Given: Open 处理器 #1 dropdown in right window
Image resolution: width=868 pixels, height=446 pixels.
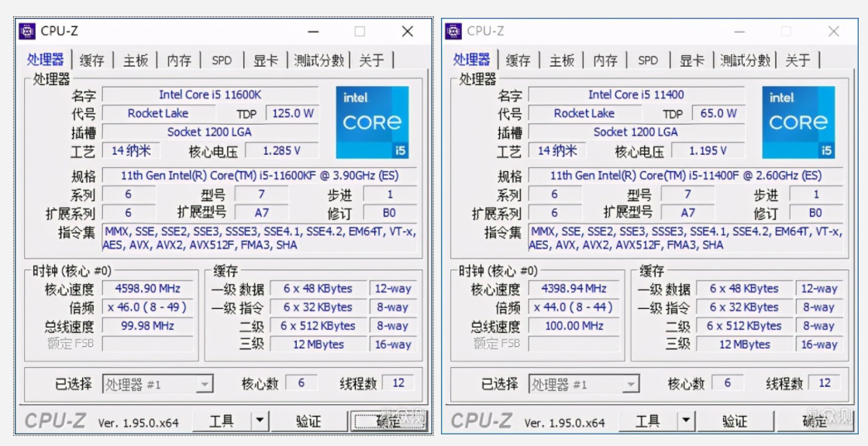Looking at the screenshot, I should tap(584, 384).
